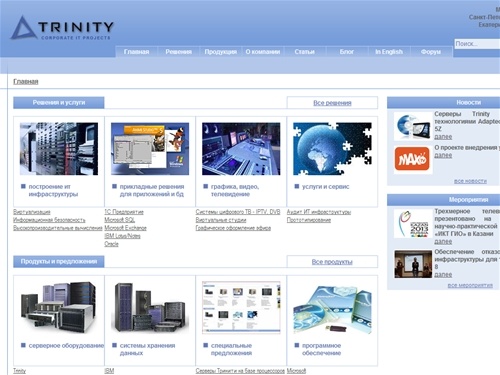The height and width of the screenshot is (375, 500).
Task: Click далее under Серверы Trinity news
Action: pyautogui.click(x=443, y=137)
